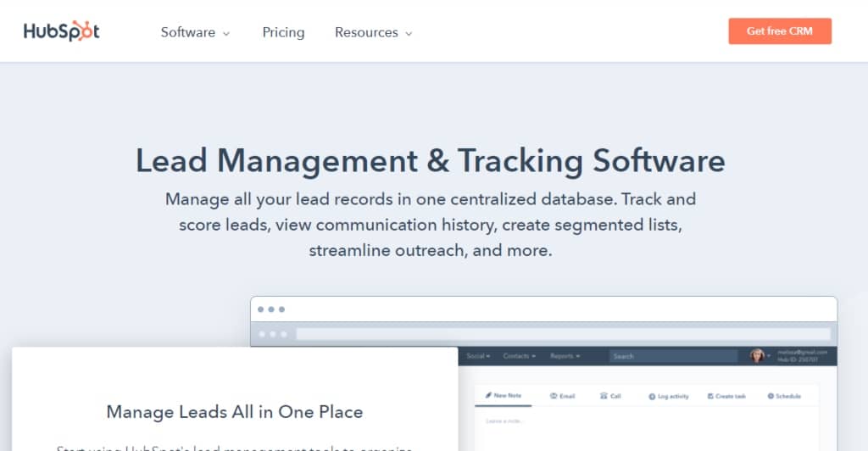The image size is (868, 451).
Task: Select the New Note tab
Action: 504,396
